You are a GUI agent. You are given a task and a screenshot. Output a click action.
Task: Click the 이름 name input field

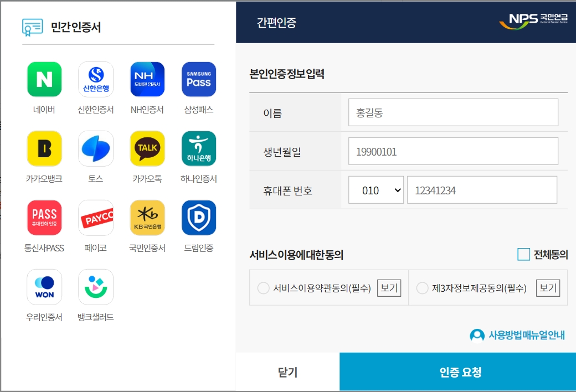pyautogui.click(x=453, y=112)
